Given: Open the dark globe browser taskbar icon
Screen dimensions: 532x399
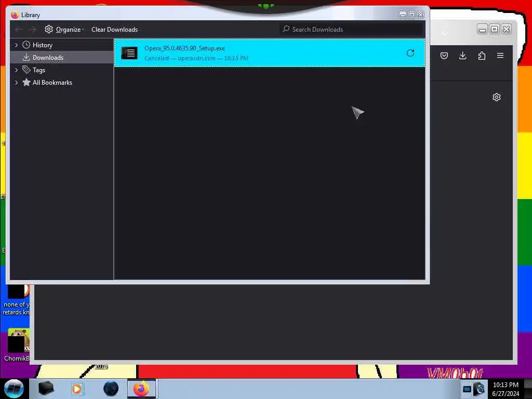Looking at the screenshot, I should (111, 389).
